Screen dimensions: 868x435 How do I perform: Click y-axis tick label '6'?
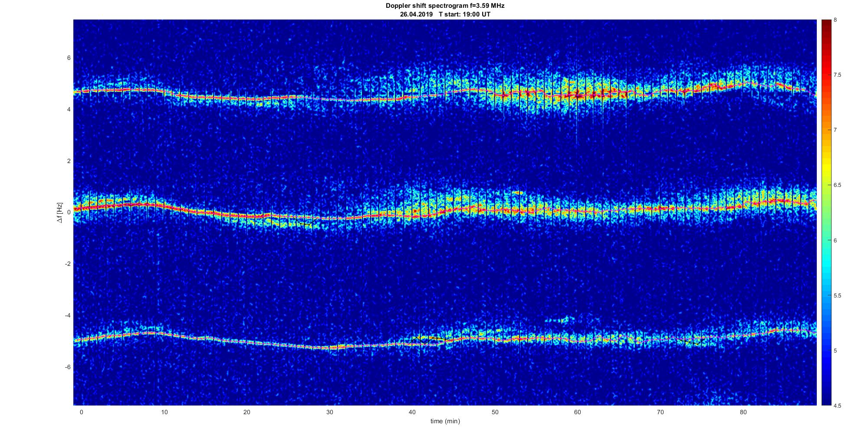tap(69, 58)
